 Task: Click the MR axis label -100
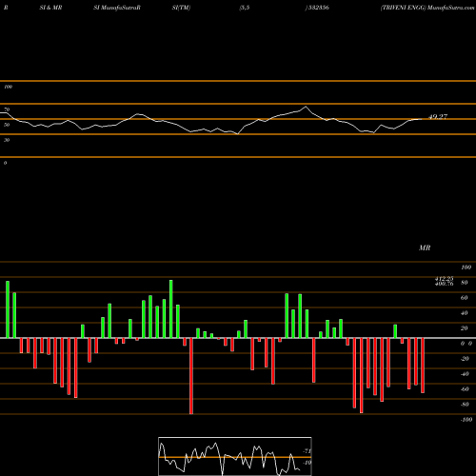pos(466,420)
